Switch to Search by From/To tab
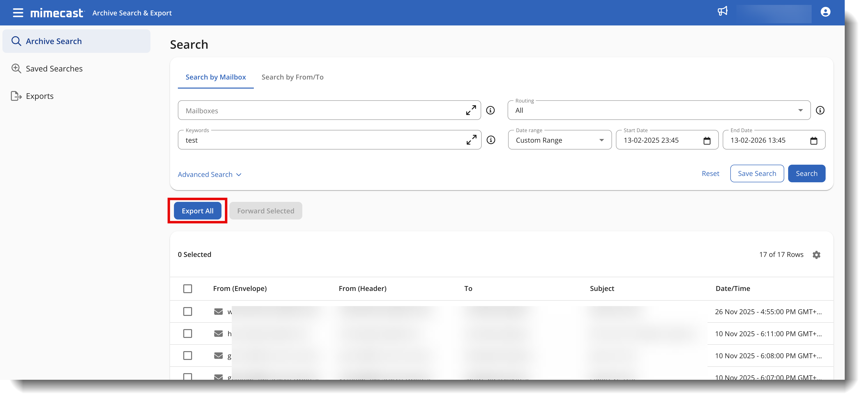 coord(292,77)
